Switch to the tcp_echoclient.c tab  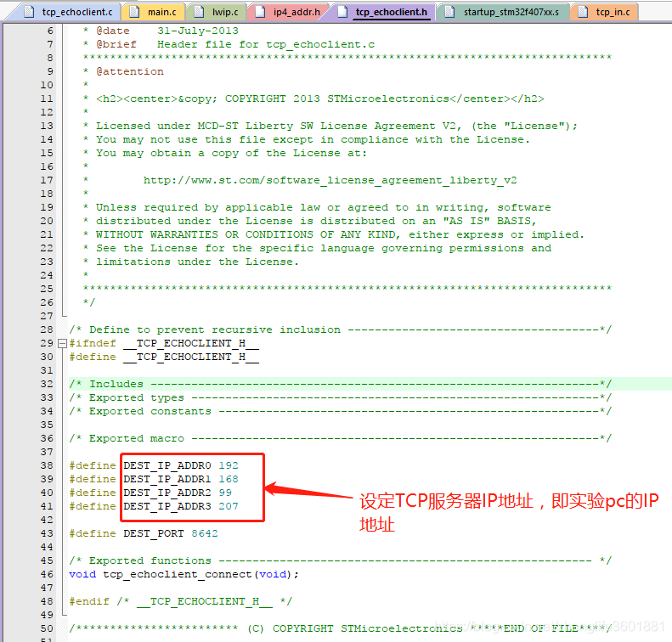(69, 12)
